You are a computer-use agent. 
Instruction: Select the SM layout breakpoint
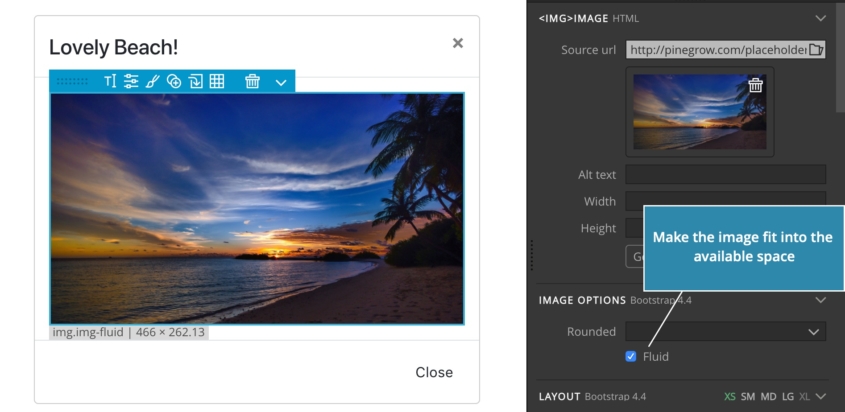point(747,396)
